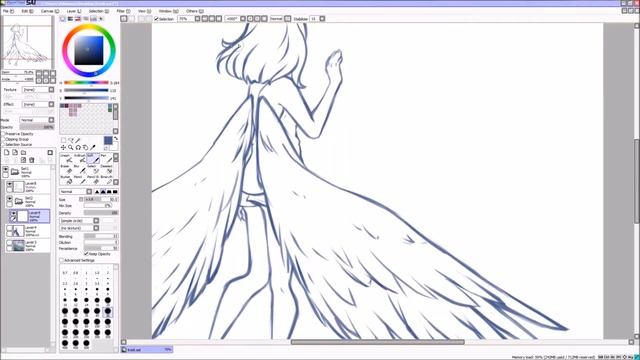Adjust the Hue slider
This screenshot has width=640, height=360.
click(x=86, y=83)
